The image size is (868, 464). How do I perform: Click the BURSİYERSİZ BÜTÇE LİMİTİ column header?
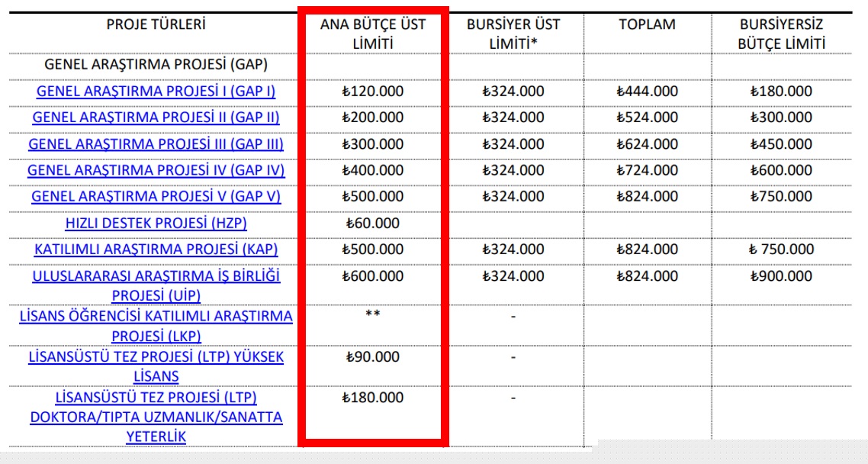click(x=781, y=34)
